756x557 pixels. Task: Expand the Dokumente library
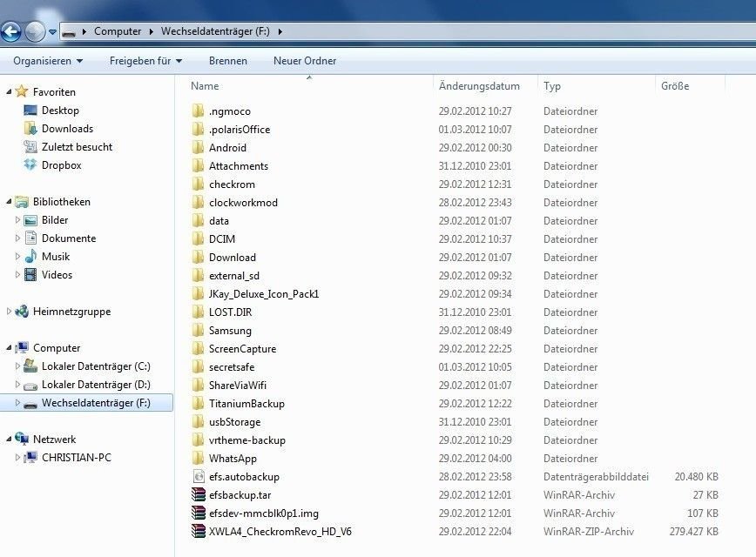click(17, 238)
